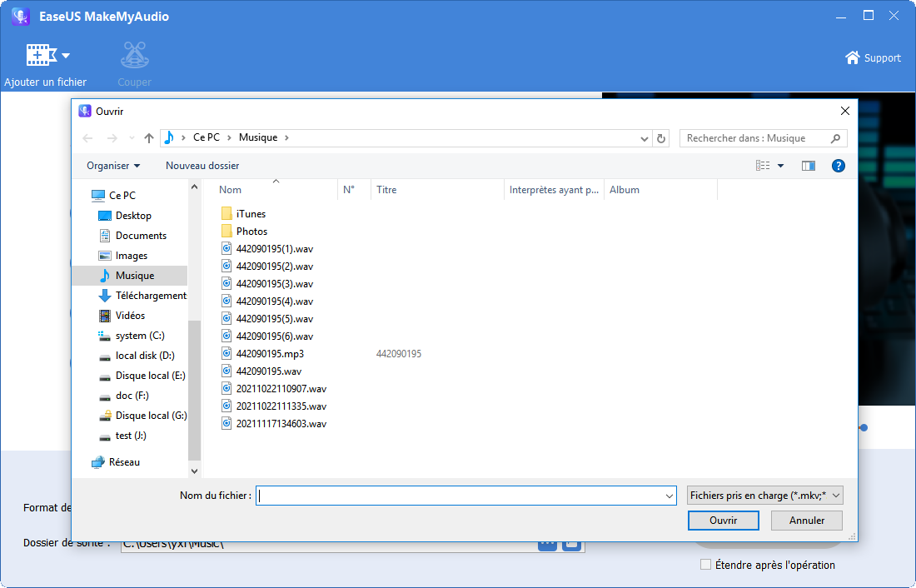916x588 pixels.
Task: Close the Ouvrir dialog
Action: (844, 111)
